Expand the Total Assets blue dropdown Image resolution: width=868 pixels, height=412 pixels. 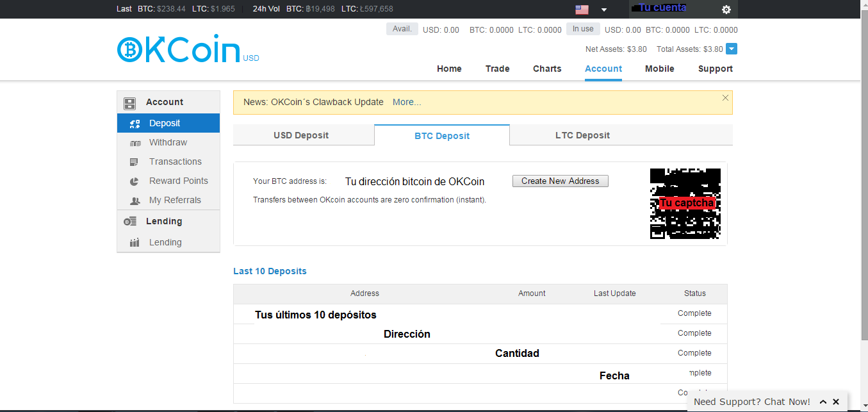pos(732,49)
